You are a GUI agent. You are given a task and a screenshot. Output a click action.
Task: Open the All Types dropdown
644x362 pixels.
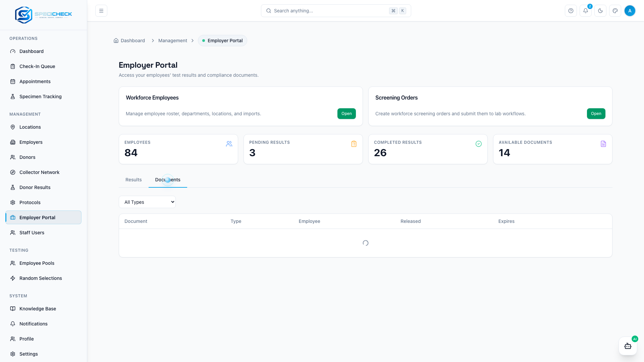click(x=147, y=202)
